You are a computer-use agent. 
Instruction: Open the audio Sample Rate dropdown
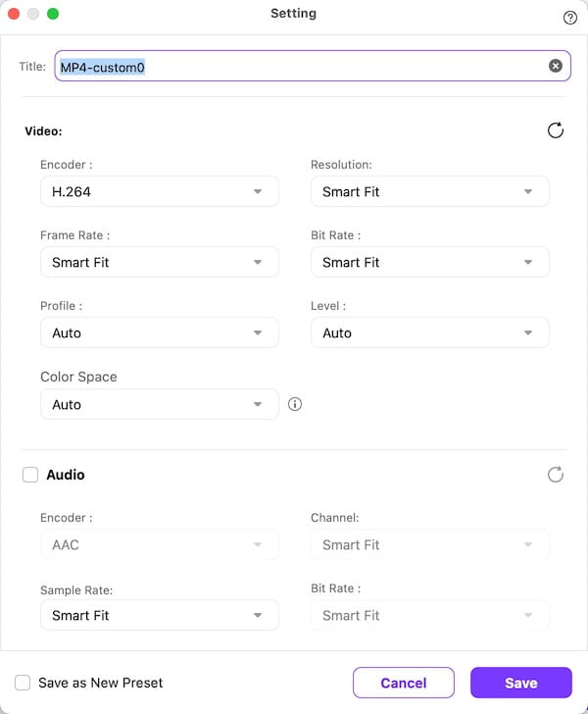pos(159,616)
